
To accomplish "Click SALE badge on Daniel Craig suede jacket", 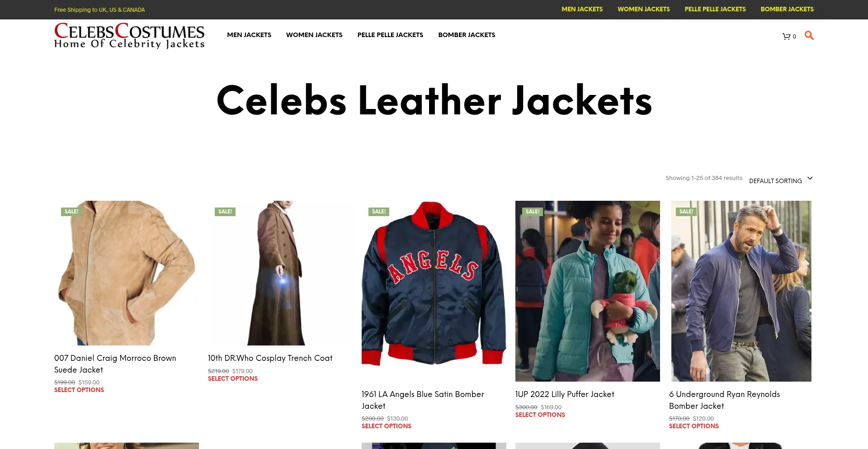I will tap(71, 212).
